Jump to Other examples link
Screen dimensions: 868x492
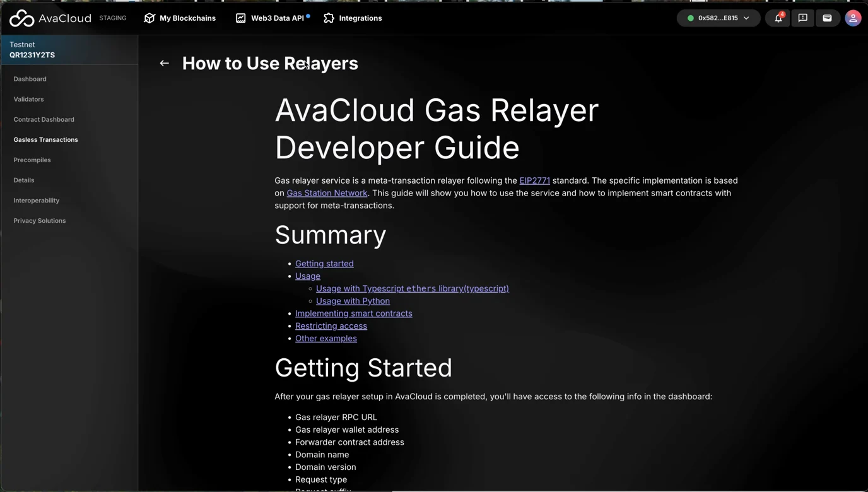point(326,339)
